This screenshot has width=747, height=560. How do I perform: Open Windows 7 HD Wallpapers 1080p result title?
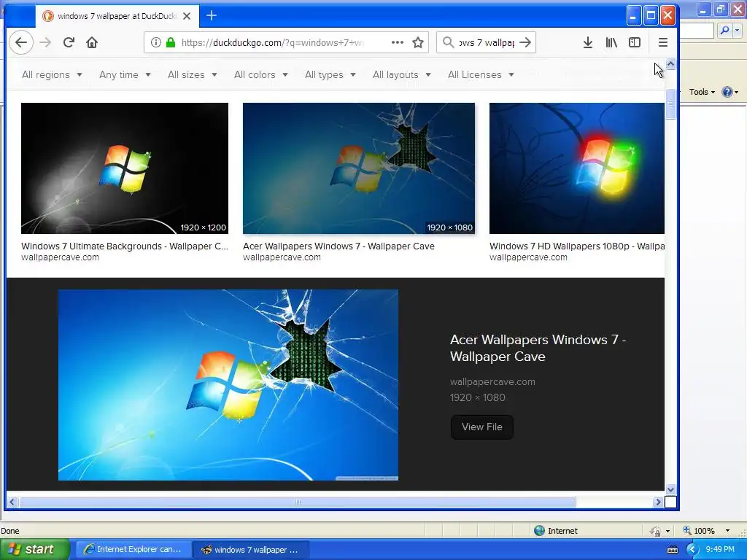pyautogui.click(x=576, y=246)
